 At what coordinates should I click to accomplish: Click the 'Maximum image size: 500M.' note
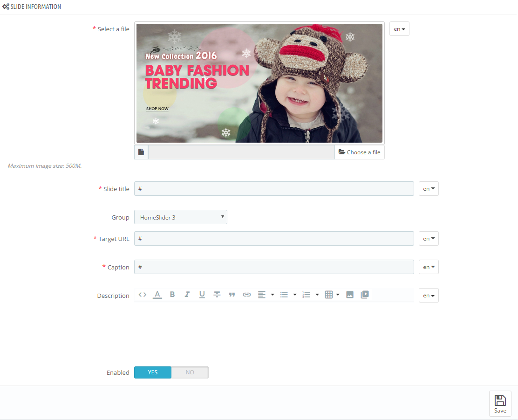coord(45,165)
